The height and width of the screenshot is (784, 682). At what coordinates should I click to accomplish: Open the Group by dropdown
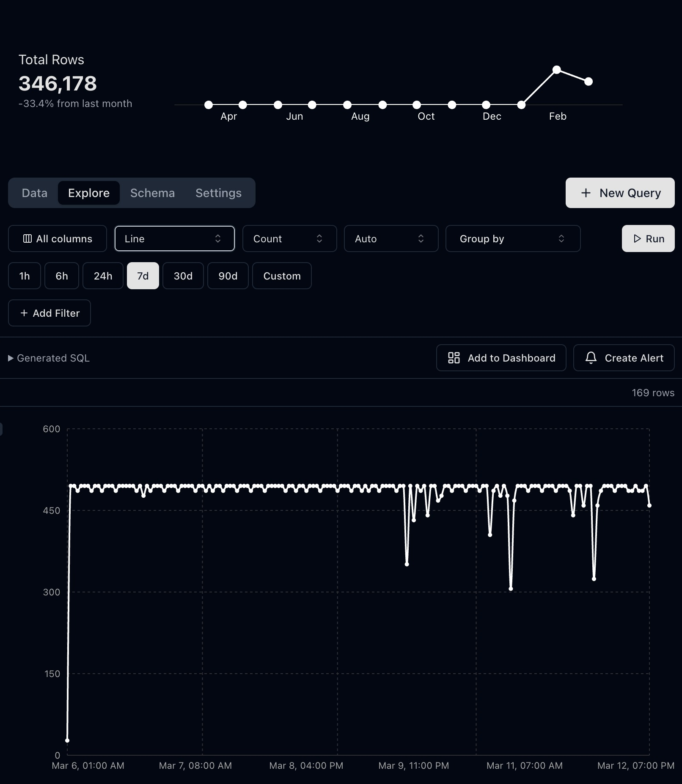(513, 238)
